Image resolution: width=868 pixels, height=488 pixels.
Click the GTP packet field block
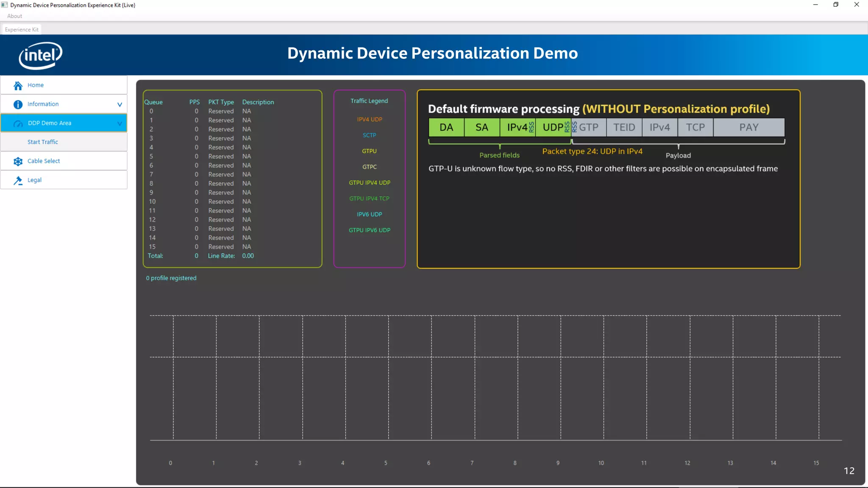tap(589, 128)
